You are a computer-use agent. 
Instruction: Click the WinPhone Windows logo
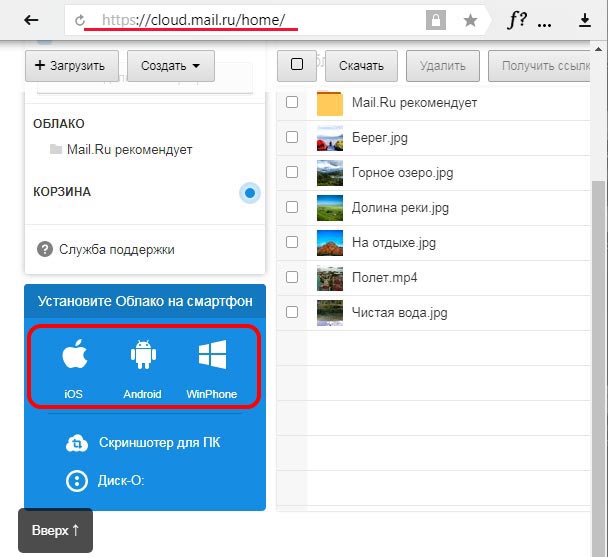click(x=212, y=354)
